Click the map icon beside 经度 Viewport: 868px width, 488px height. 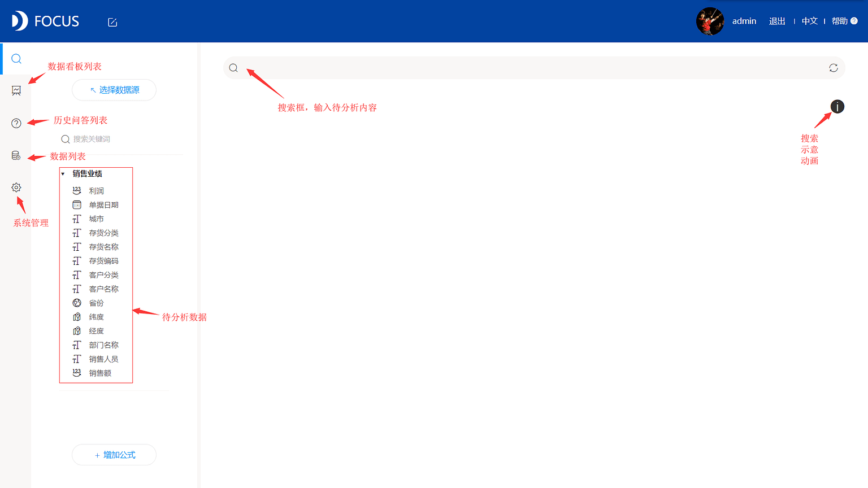point(77,331)
